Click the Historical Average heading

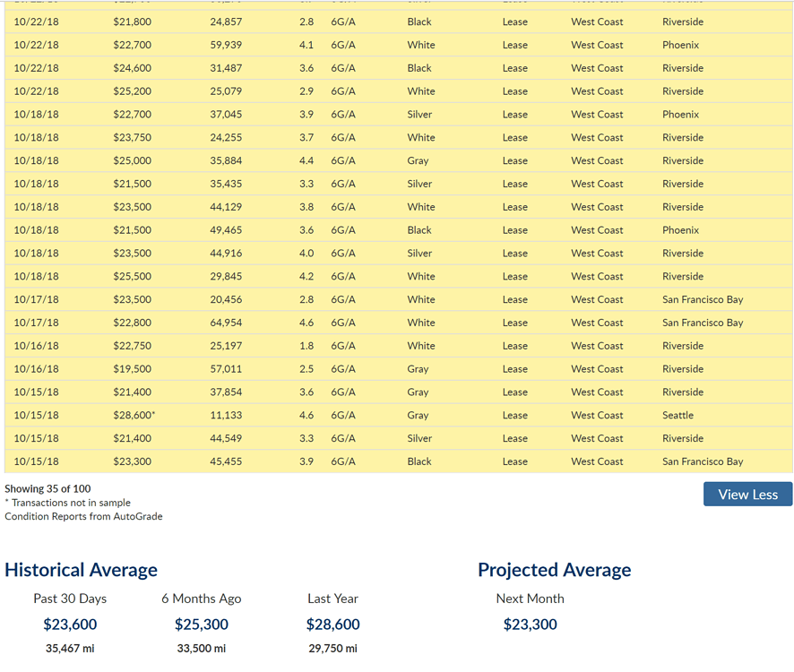82,570
